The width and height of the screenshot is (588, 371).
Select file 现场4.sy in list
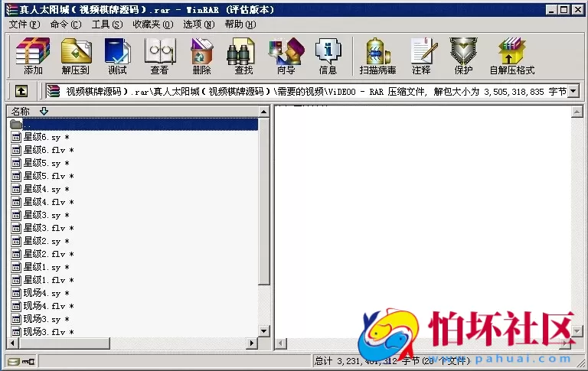click(x=46, y=293)
